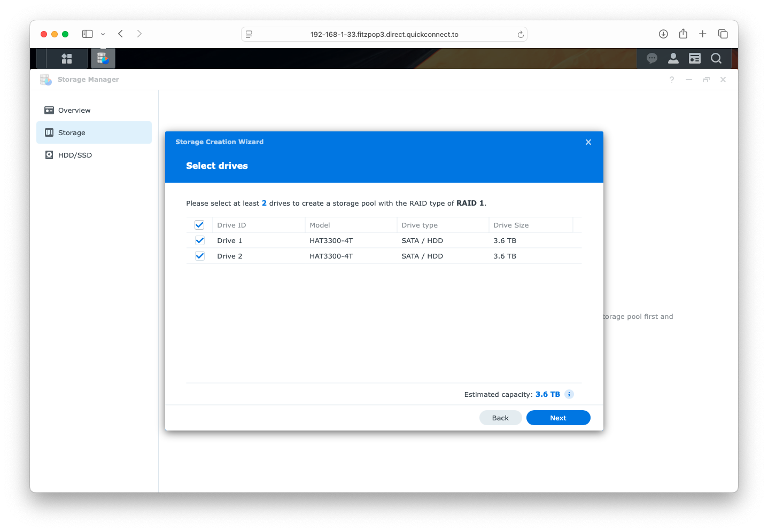Uncheck the Drive 1 checkbox
The height and width of the screenshot is (532, 768).
(x=200, y=240)
